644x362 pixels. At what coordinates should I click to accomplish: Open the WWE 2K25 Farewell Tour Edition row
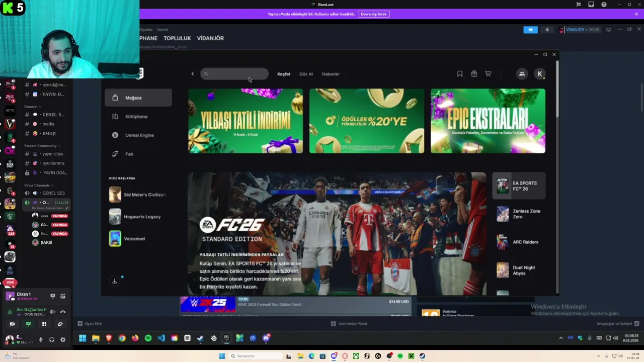tap(296, 304)
